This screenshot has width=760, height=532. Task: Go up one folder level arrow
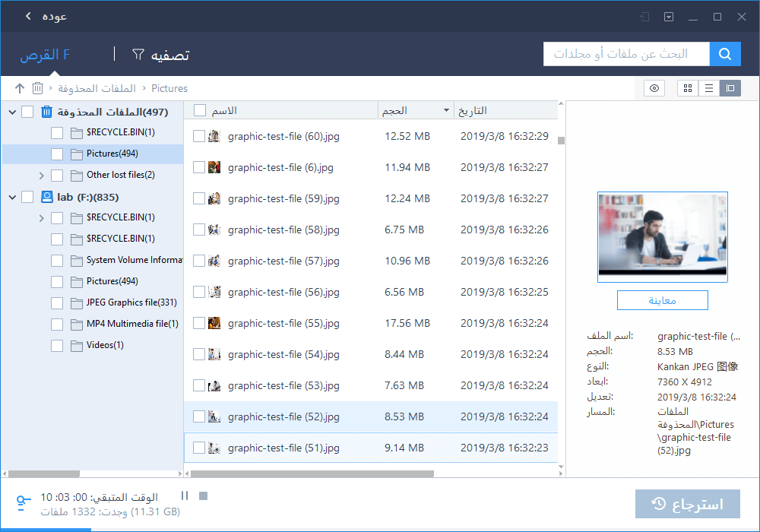click(x=20, y=88)
